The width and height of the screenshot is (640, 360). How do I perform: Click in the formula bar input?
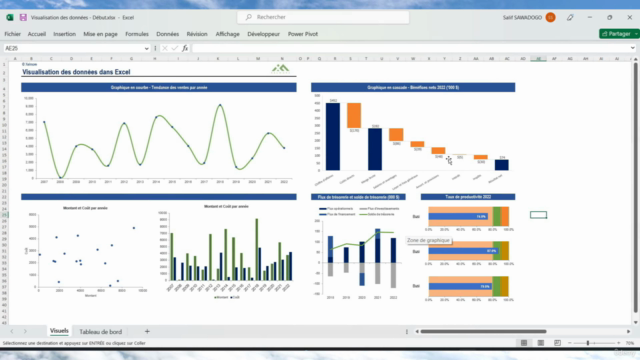[410, 48]
